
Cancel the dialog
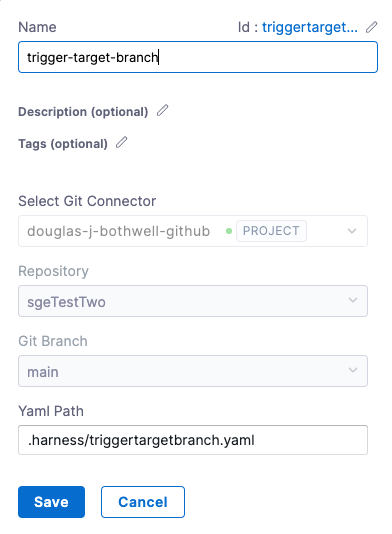(x=143, y=502)
